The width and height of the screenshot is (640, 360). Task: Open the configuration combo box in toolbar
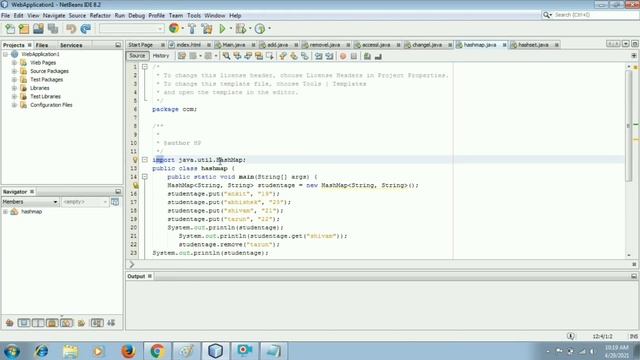point(131,29)
